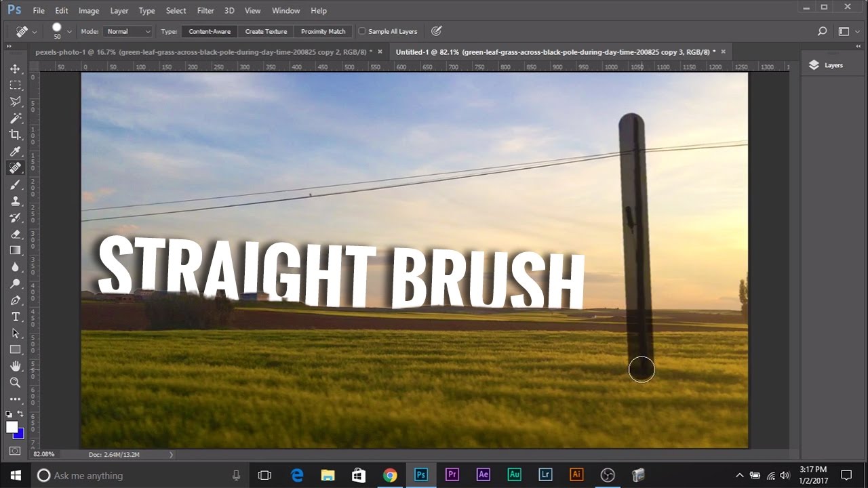Viewport: 868px width, 488px height.
Task: Switch healing type to Proximity Match
Action: (323, 31)
